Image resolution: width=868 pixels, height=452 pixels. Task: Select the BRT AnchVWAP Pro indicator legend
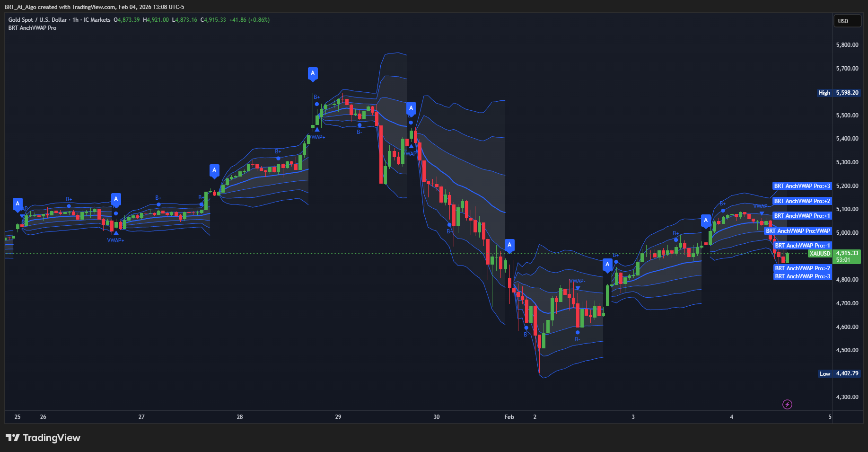32,28
